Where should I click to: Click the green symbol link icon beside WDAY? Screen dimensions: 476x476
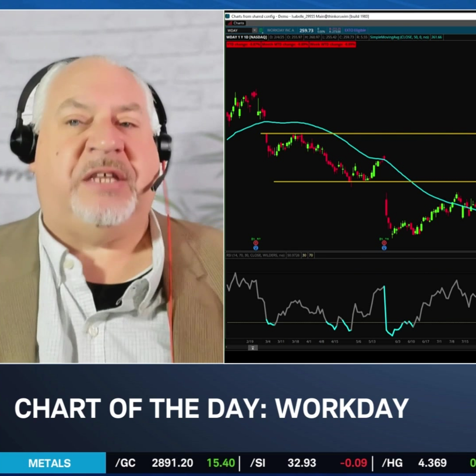pyautogui.click(x=261, y=30)
